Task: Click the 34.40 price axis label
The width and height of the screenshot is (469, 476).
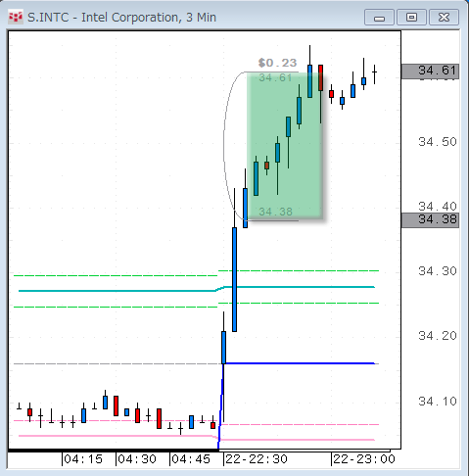Action: coord(438,206)
